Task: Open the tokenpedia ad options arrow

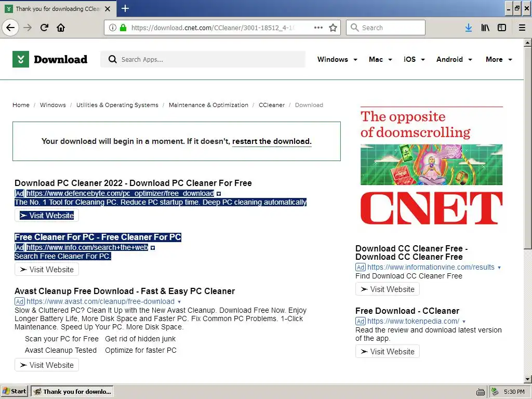Action: [464, 321]
